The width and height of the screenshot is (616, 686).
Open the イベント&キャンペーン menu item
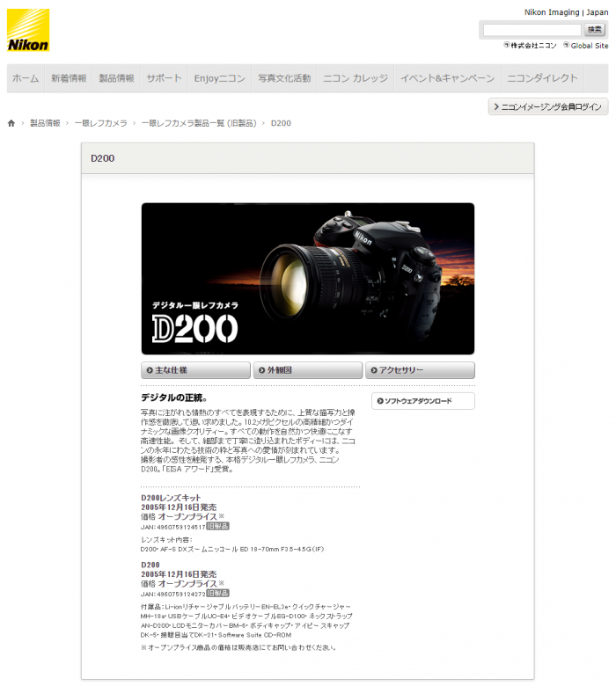point(447,78)
